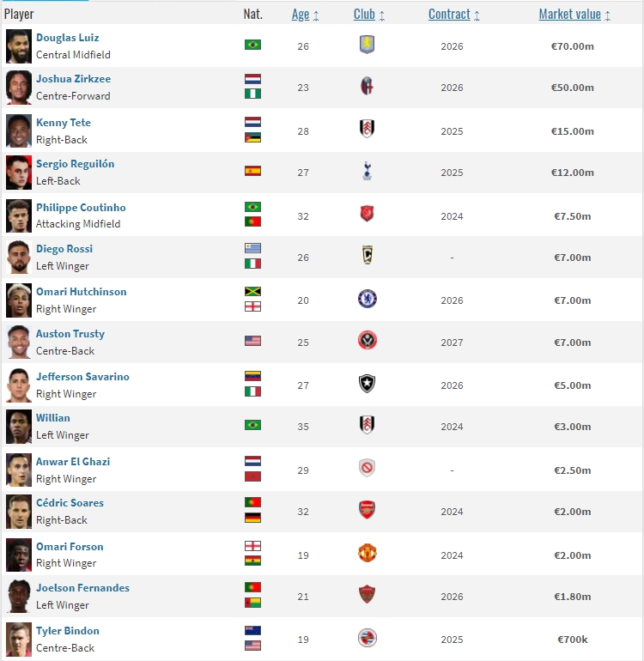Click Aston Villa club crest for Douglas Luiz
The height and width of the screenshot is (661, 644).
368,45
